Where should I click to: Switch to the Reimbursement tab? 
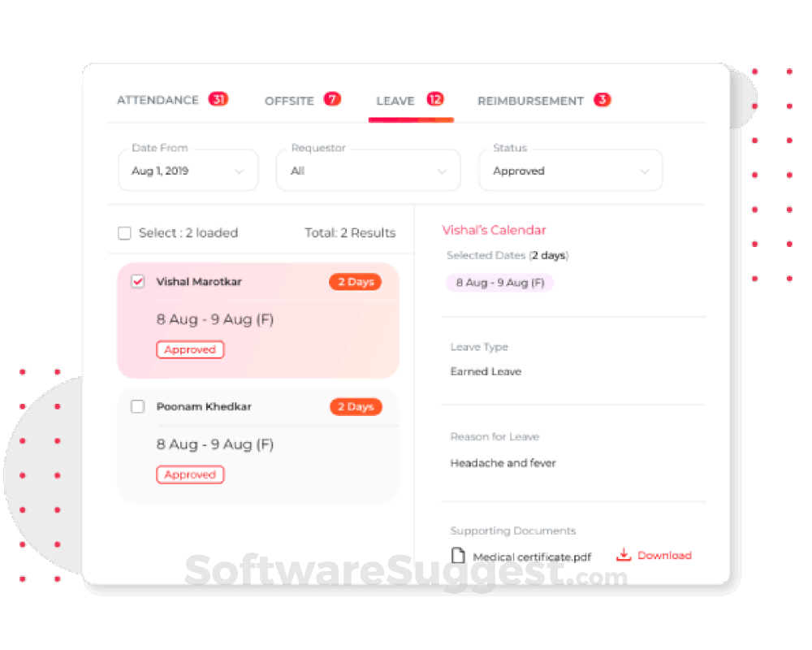pyautogui.click(x=530, y=101)
